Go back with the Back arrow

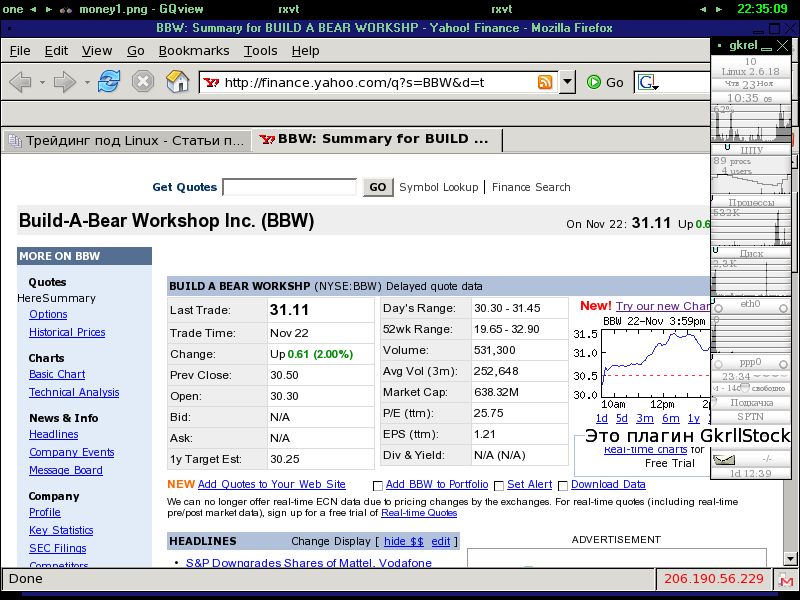tap(20, 82)
